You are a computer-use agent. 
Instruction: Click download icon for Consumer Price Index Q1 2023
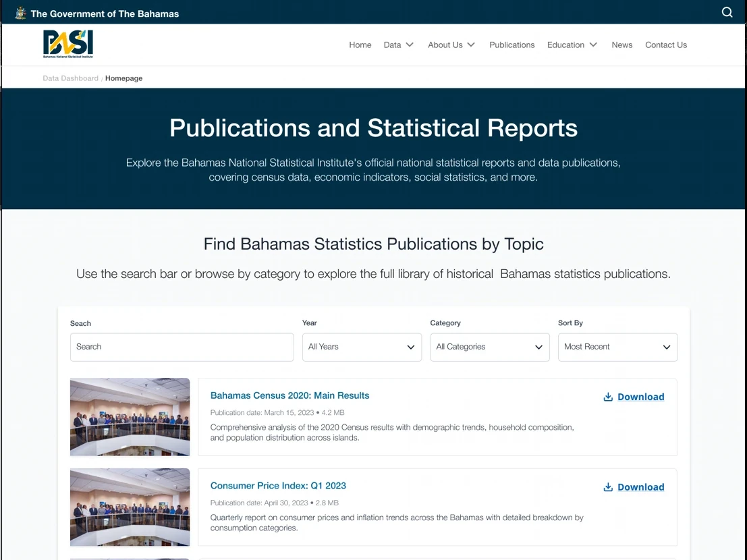click(608, 487)
